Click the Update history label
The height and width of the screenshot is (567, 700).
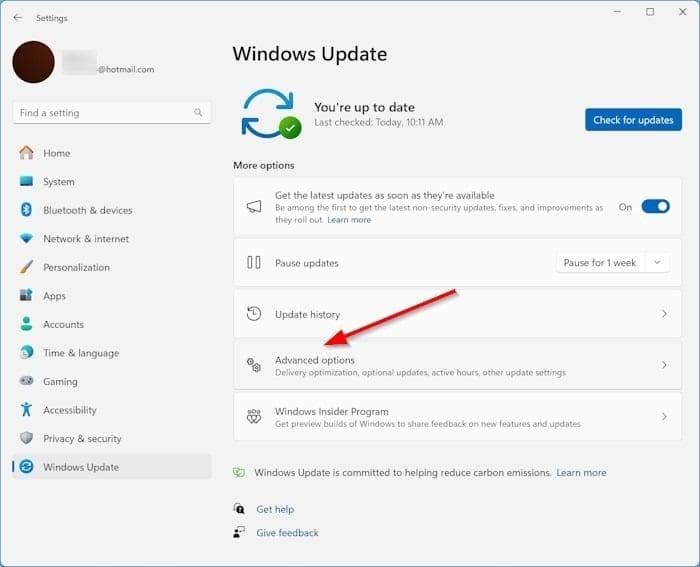[307, 314]
